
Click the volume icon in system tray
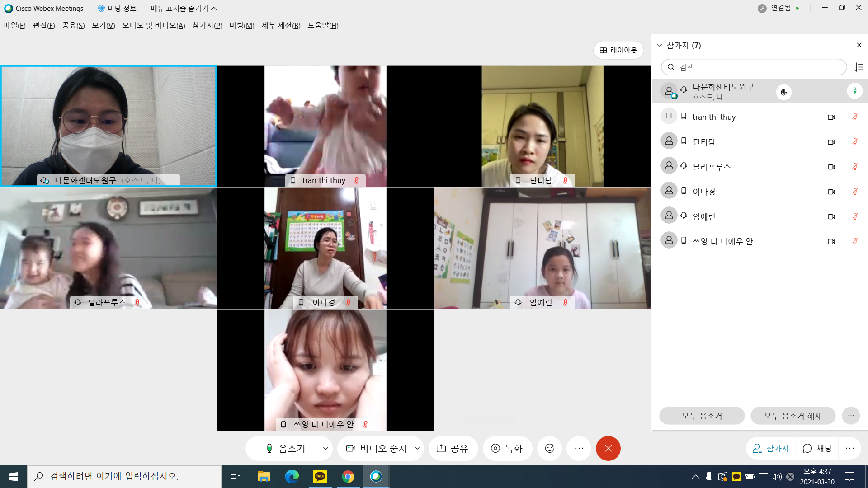[x=777, y=476]
